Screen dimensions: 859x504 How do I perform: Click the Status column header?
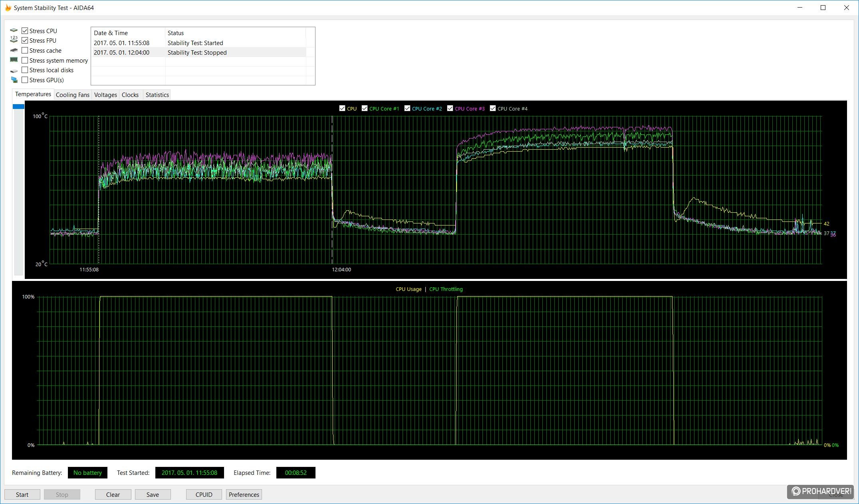point(235,33)
